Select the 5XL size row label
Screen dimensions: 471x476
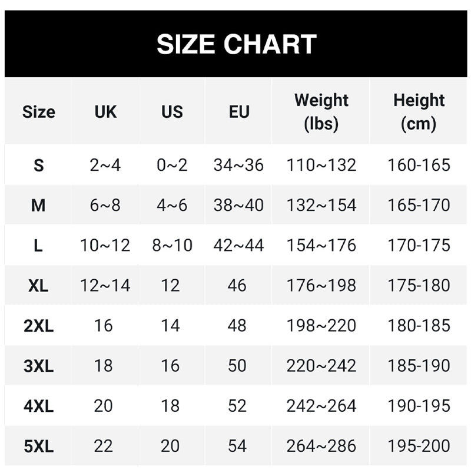coord(39,446)
